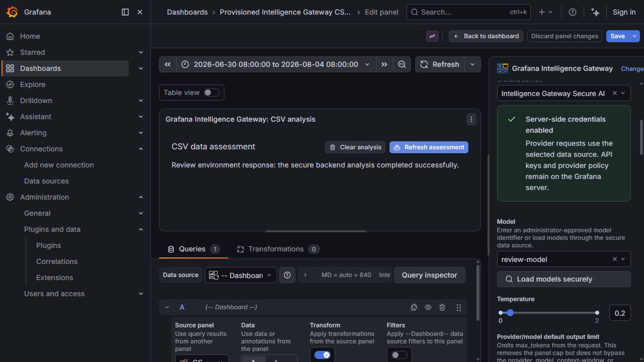
Task: Expand query options arrow
Action: coord(305,275)
